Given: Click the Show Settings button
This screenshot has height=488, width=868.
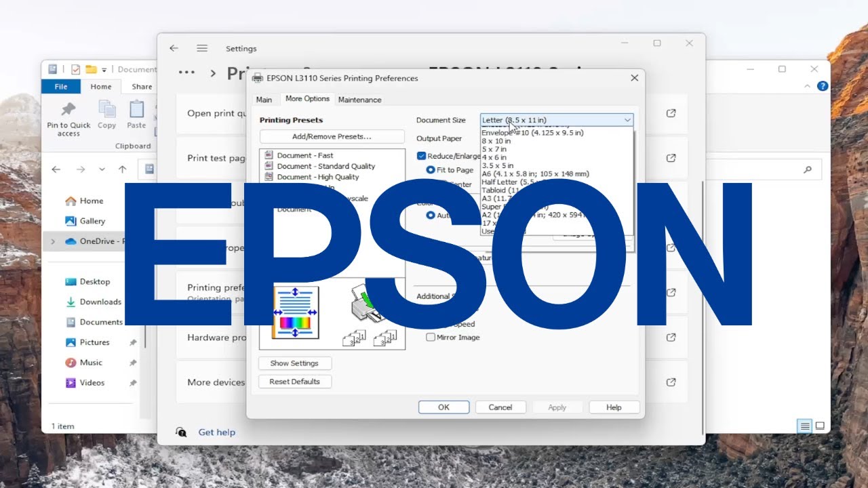Looking at the screenshot, I should pyautogui.click(x=294, y=363).
